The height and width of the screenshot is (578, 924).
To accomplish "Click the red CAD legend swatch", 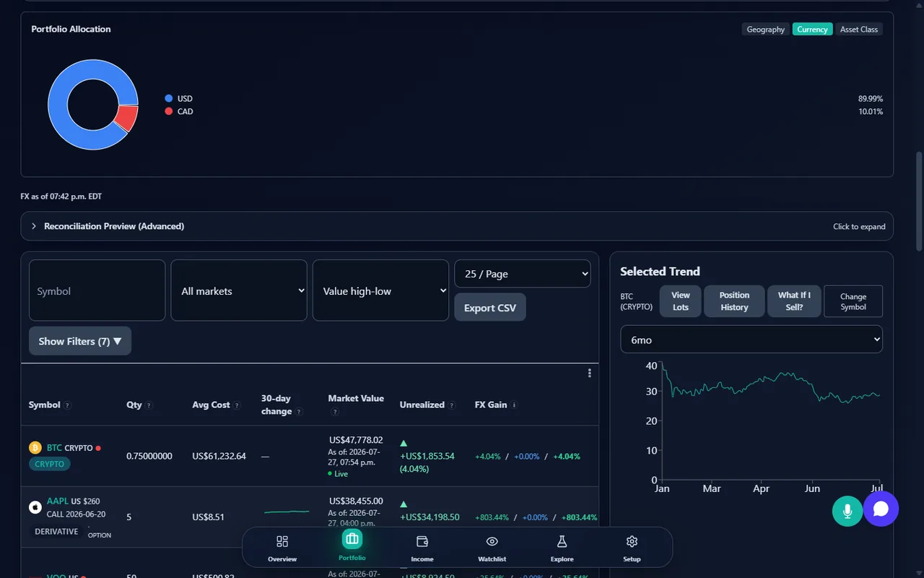I will (x=169, y=111).
